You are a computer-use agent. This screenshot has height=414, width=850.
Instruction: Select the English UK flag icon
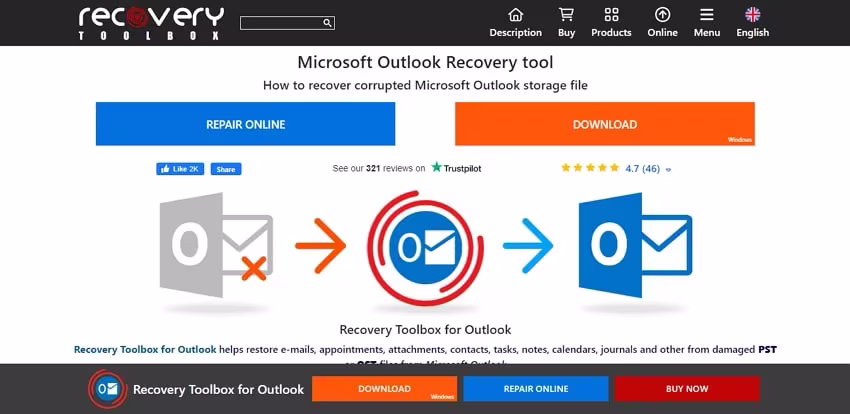(752, 14)
